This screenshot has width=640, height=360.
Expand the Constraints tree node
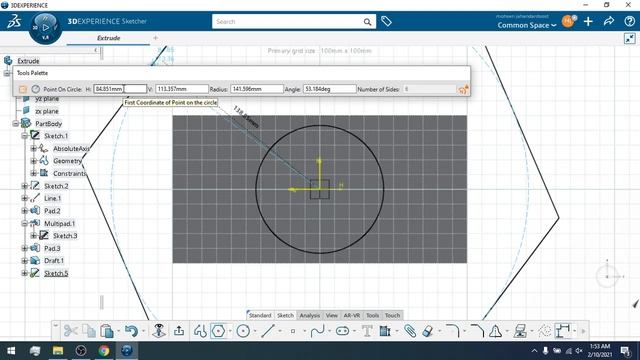(x=33, y=173)
